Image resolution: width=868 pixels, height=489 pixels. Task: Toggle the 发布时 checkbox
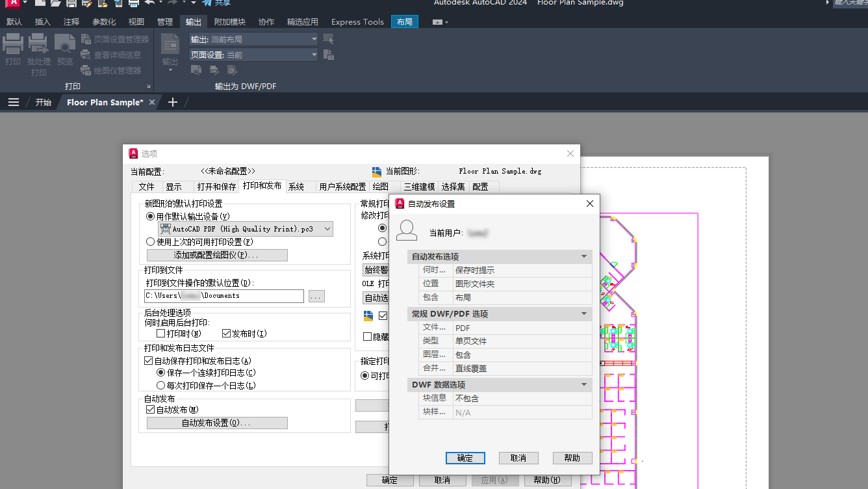pyautogui.click(x=226, y=334)
